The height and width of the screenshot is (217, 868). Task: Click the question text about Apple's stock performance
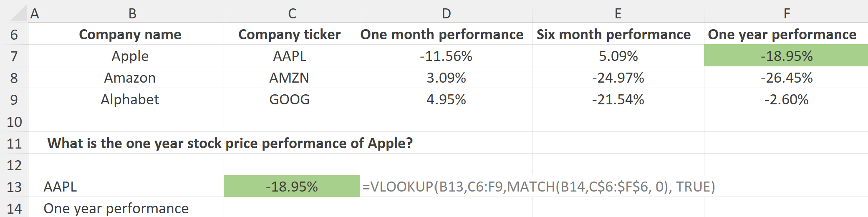click(230, 143)
